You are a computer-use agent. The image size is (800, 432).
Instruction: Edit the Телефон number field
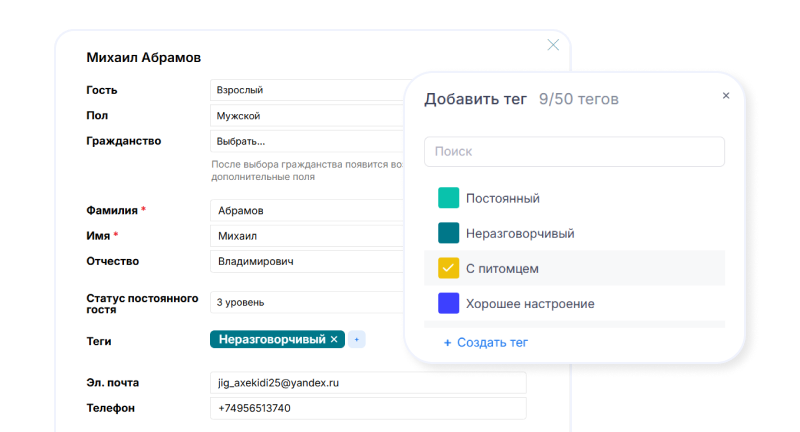click(368, 409)
